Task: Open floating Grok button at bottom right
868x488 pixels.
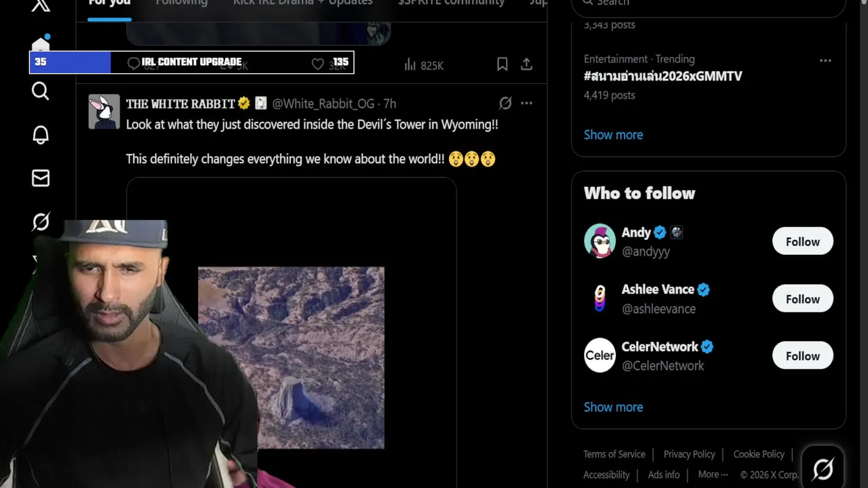Action: coord(823,468)
